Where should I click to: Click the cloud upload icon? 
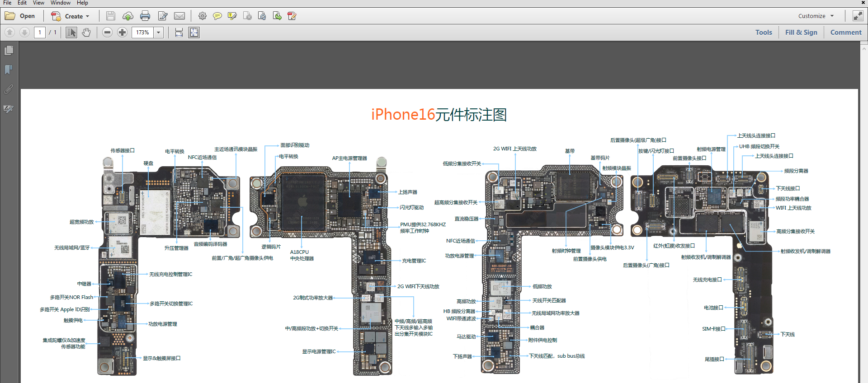click(x=128, y=16)
